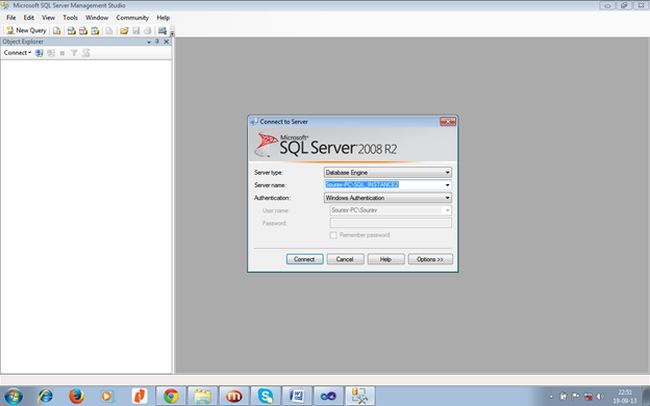Click the Windows Start button
The width and height of the screenshot is (650, 406).
[13, 396]
